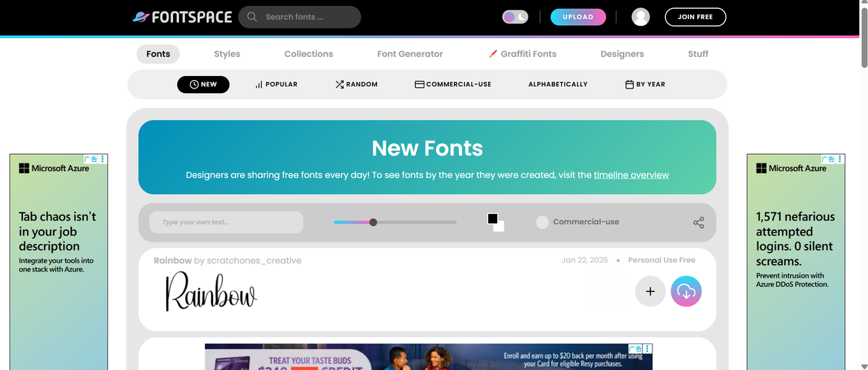Switch to the Styles tab
The height and width of the screenshot is (370, 868).
click(x=226, y=54)
